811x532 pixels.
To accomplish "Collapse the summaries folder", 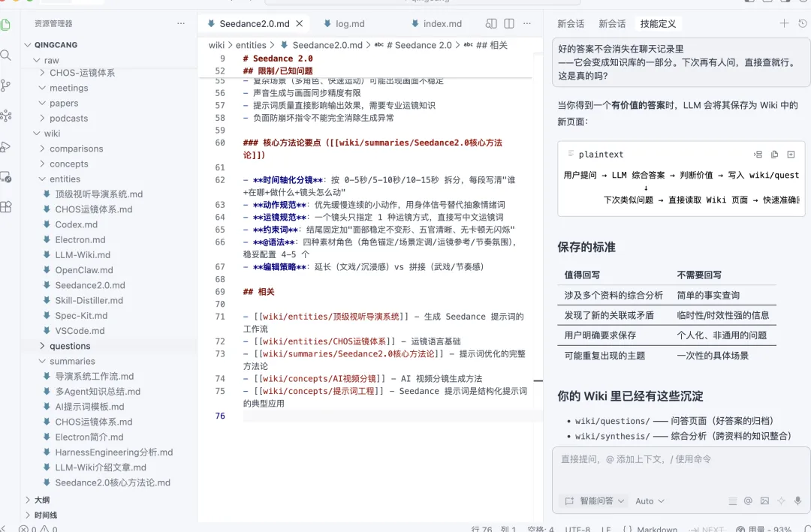I will (x=72, y=362).
